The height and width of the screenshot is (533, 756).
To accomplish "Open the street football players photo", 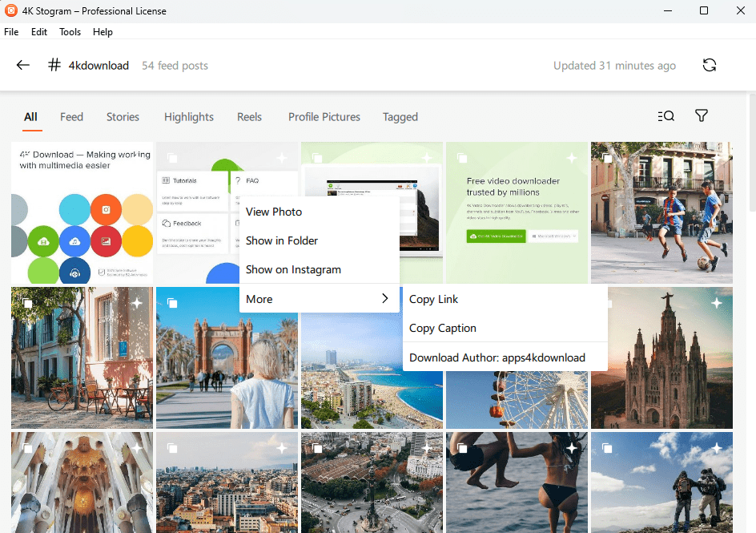I will [661, 212].
